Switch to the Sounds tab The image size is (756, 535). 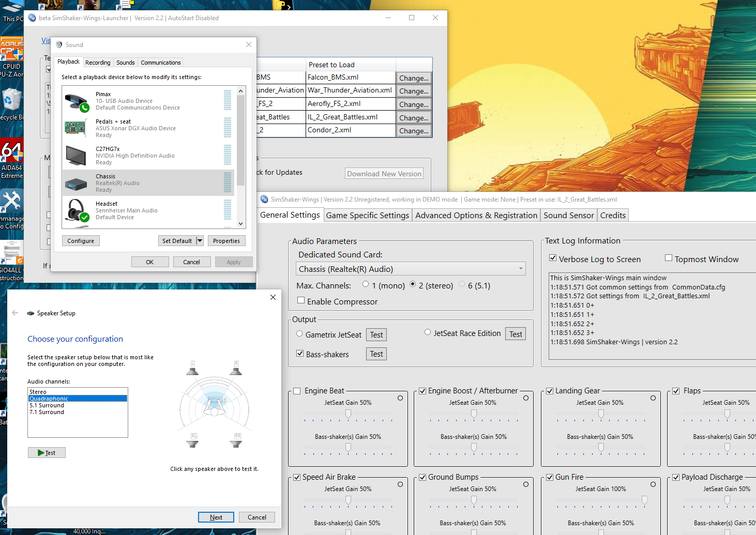pos(126,63)
